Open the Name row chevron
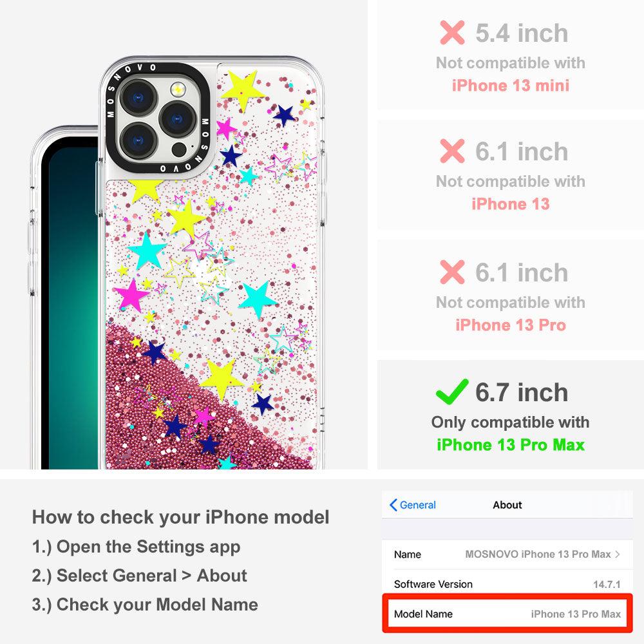 click(x=618, y=554)
